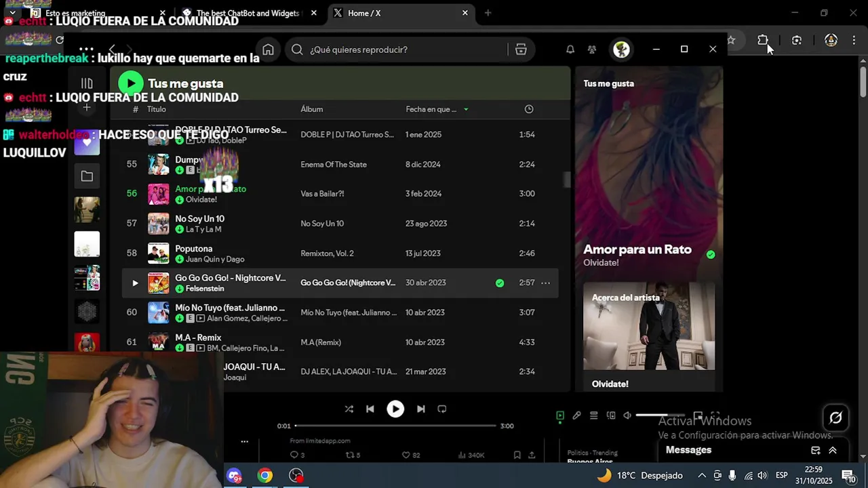868x488 pixels.
Task: Open Amor para un Rato title link
Action: (637, 249)
